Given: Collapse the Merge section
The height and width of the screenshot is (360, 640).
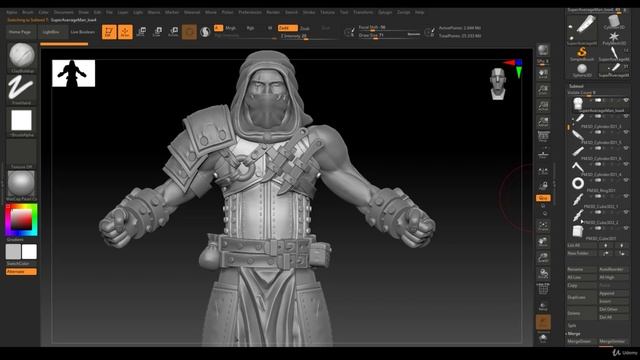Looking at the screenshot, I should pos(574,333).
